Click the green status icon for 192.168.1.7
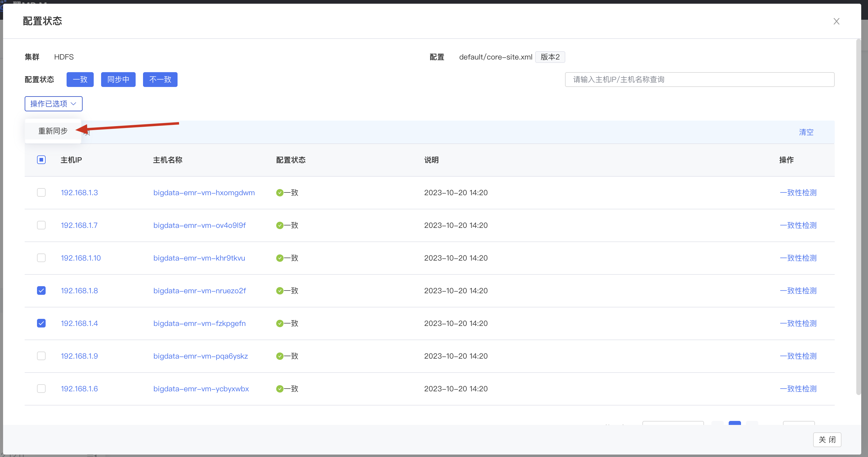This screenshot has height=457, width=868. pos(280,225)
